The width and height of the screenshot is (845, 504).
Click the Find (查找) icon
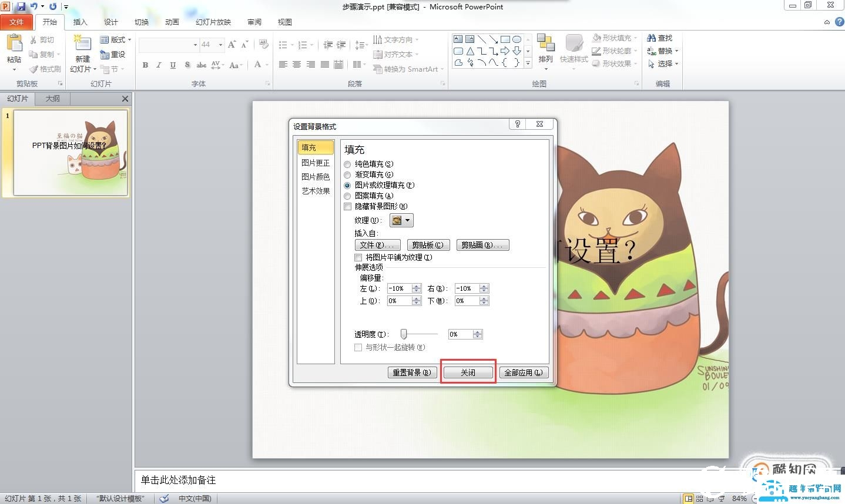tap(659, 38)
